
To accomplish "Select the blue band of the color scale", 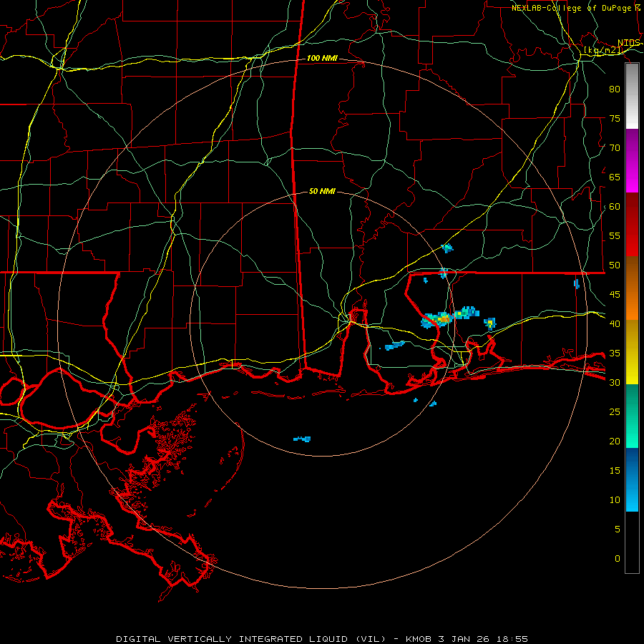I will click(x=632, y=479).
